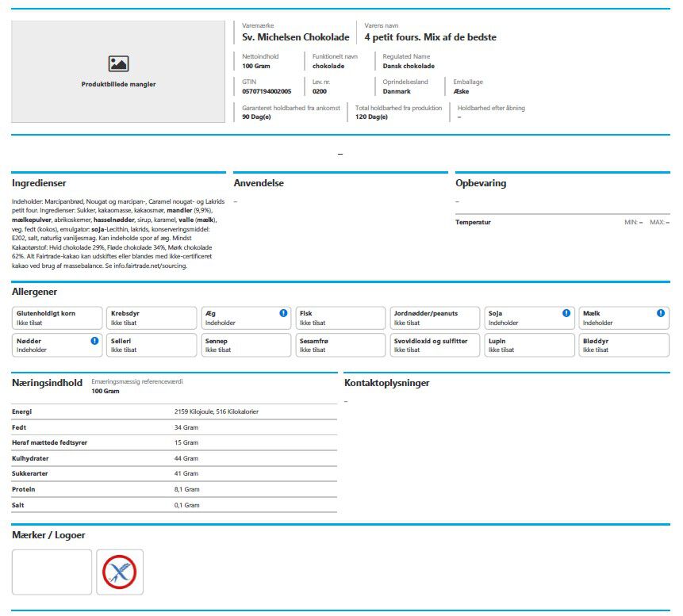Click the Jordnødder/peanuts allergen card

[x=435, y=318]
